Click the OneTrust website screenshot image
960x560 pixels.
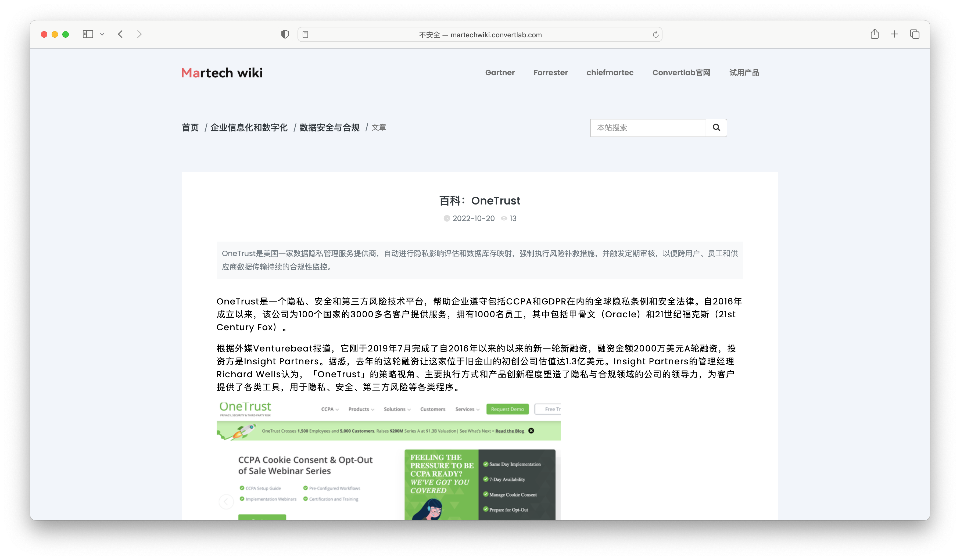(388, 460)
